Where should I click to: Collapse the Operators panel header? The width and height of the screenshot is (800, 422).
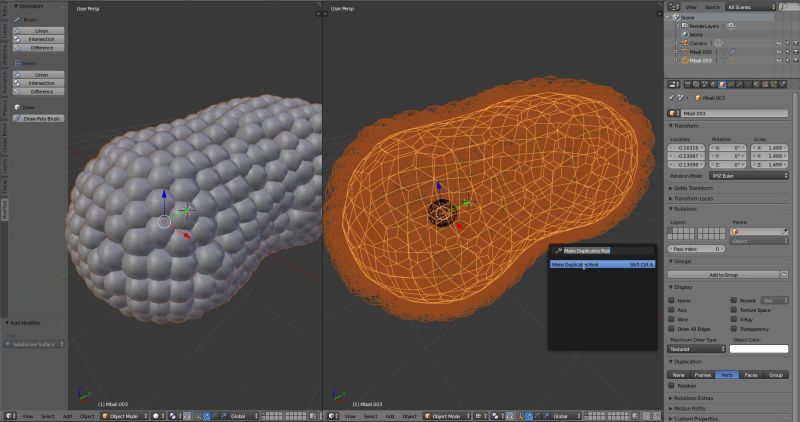29,6
